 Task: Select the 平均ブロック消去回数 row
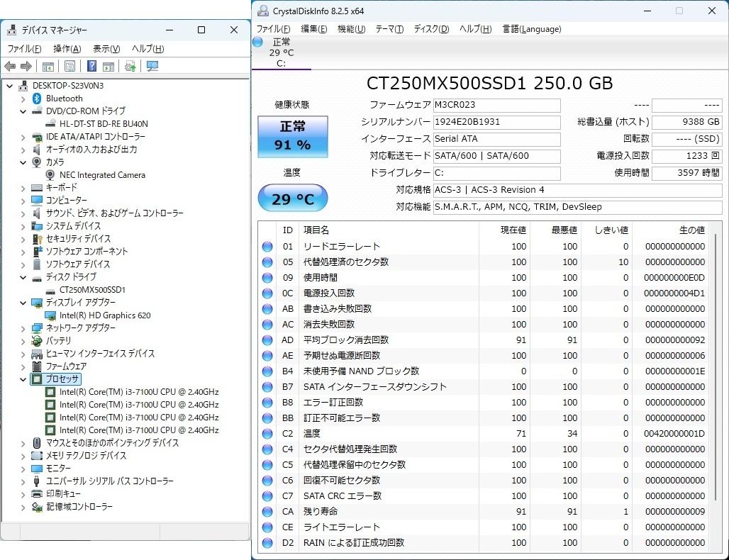coord(484,340)
